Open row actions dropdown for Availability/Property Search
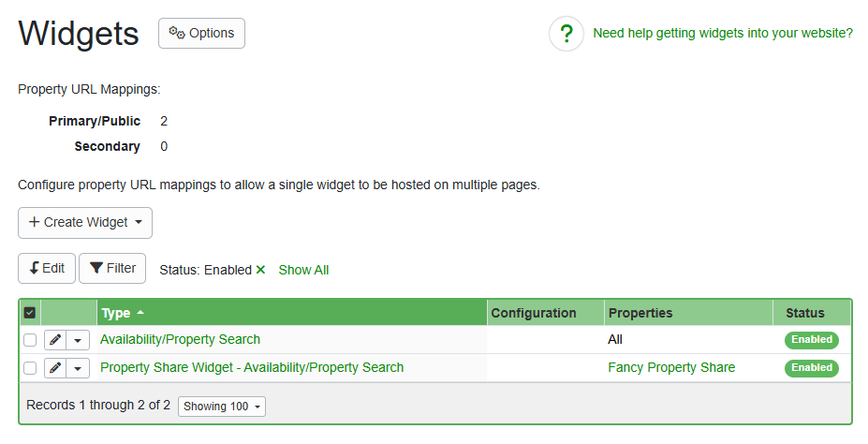 click(x=78, y=340)
